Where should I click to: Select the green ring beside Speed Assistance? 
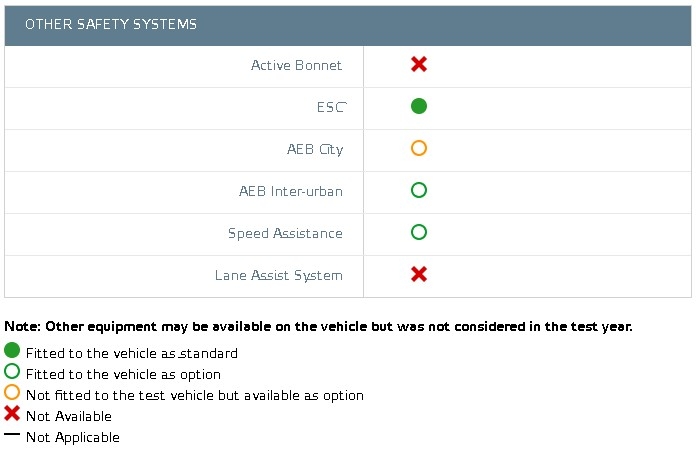coord(419,232)
